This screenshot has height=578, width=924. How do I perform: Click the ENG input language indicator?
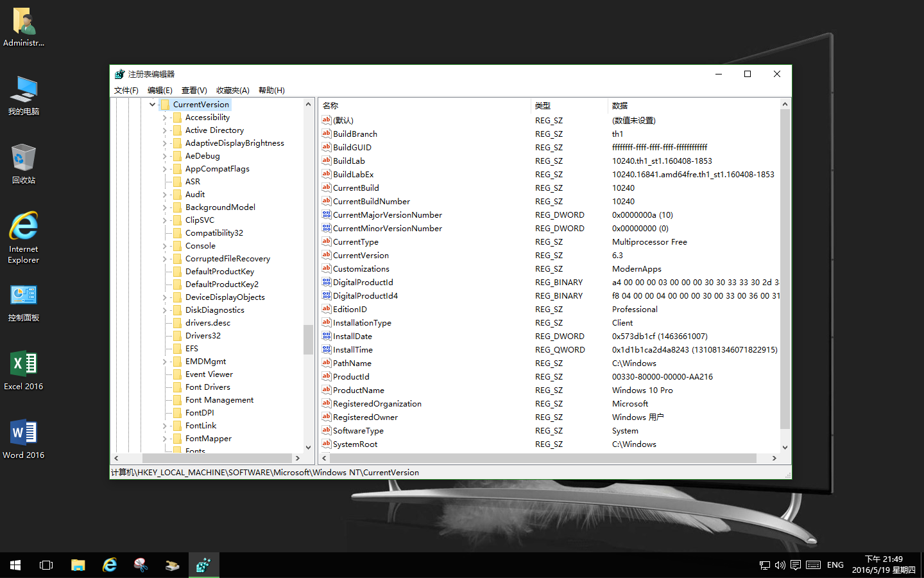pos(835,565)
